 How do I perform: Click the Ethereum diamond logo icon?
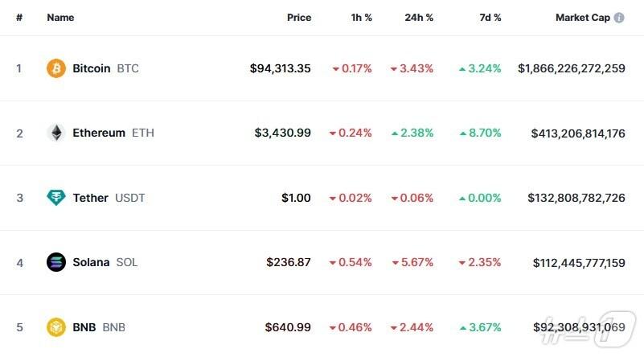pyautogui.click(x=55, y=133)
